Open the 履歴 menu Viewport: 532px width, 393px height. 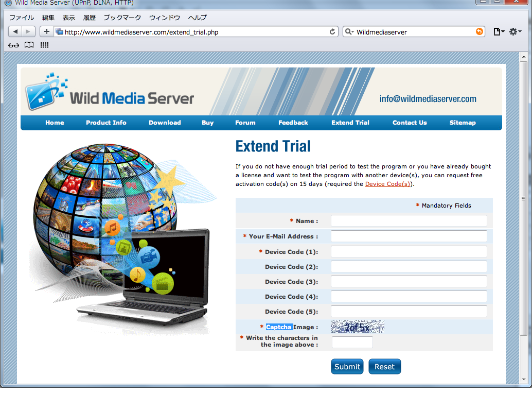90,18
